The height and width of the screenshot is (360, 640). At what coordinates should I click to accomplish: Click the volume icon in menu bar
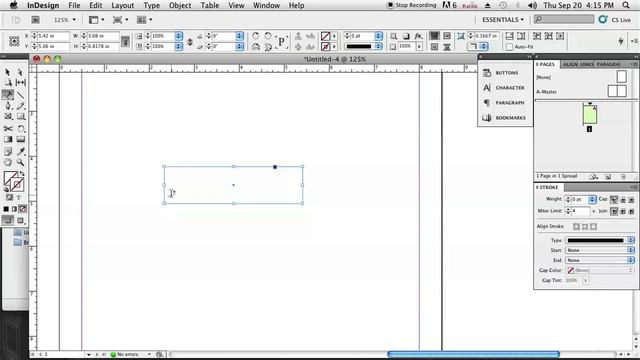tap(532, 5)
